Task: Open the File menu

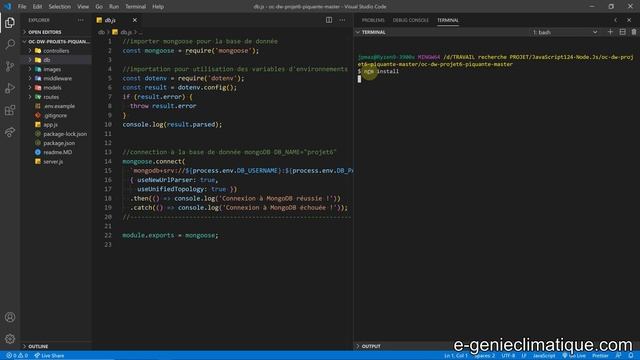Action: pyautogui.click(x=22, y=7)
